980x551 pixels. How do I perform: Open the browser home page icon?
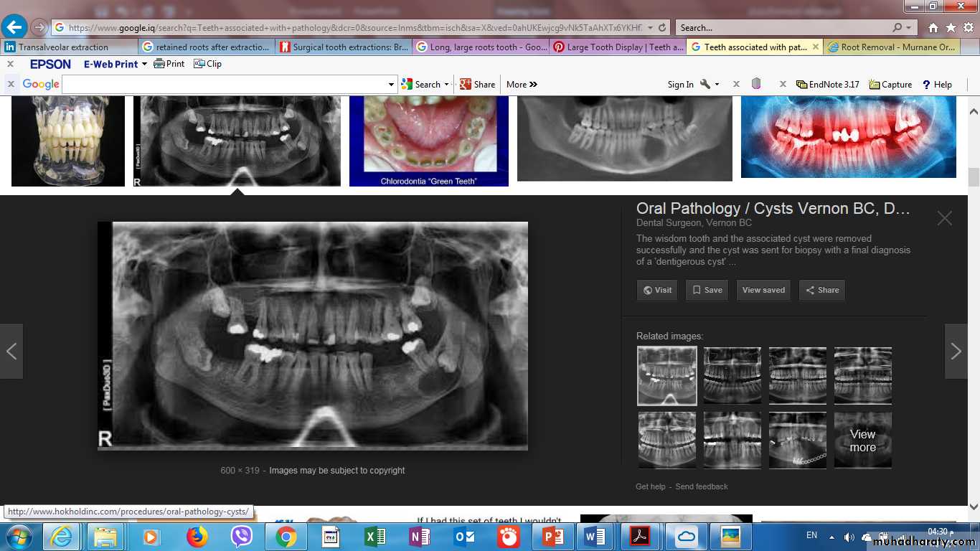pyautogui.click(x=933, y=28)
